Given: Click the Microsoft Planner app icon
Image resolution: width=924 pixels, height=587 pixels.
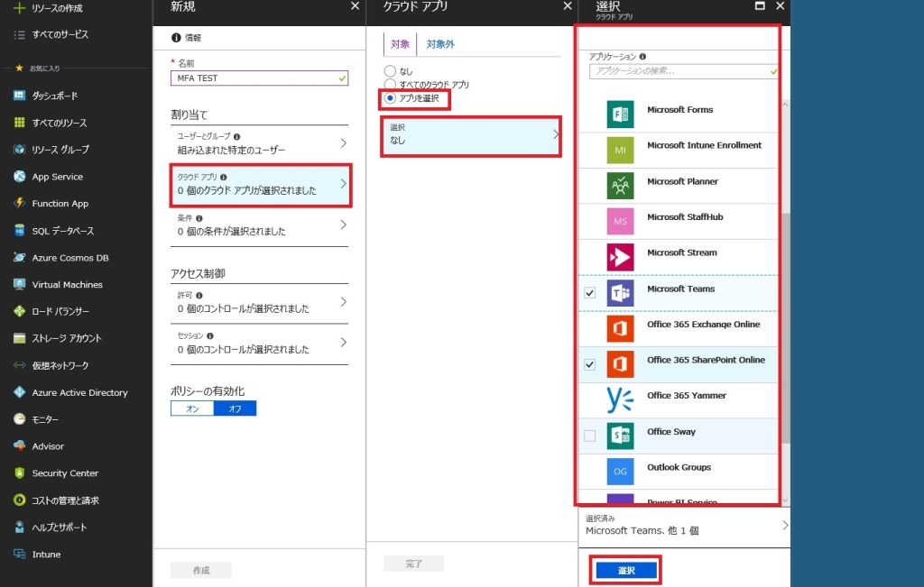Looking at the screenshot, I should click(x=620, y=186).
